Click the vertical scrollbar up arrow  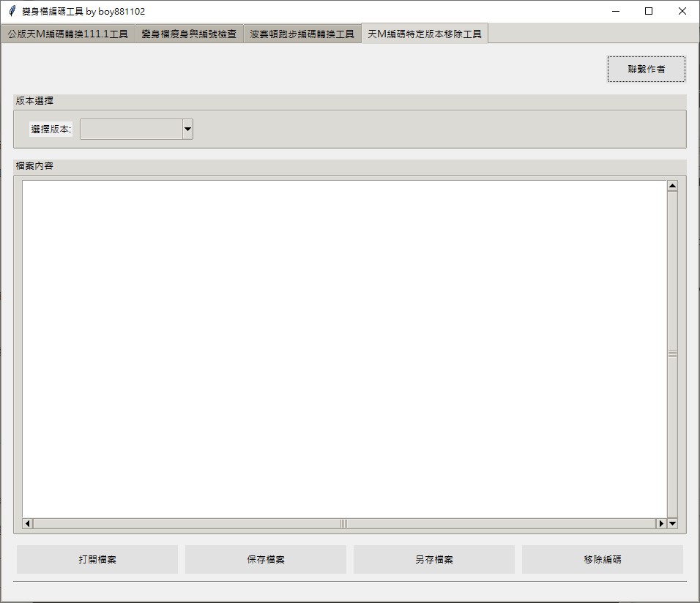tap(672, 186)
